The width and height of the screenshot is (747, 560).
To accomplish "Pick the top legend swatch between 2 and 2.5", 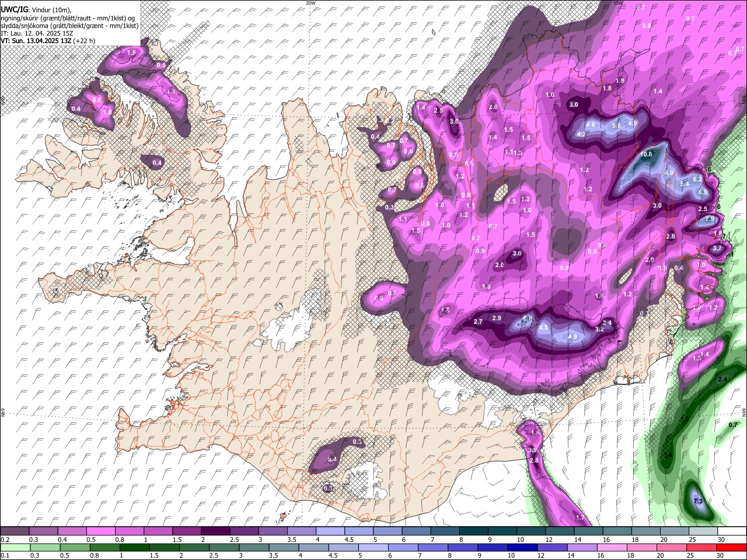I will click(x=215, y=531).
